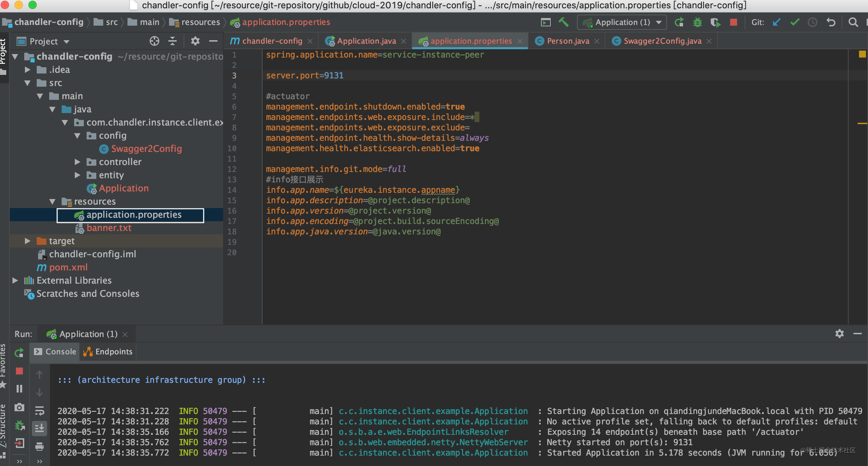Click the Build project hammer icon
This screenshot has height=466, width=868.
(563, 22)
